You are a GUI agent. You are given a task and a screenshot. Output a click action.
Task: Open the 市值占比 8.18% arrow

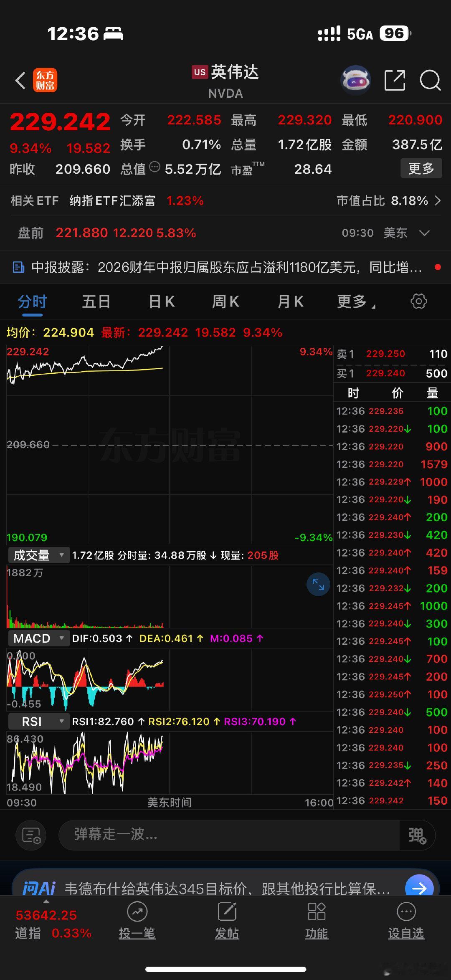[x=438, y=201]
